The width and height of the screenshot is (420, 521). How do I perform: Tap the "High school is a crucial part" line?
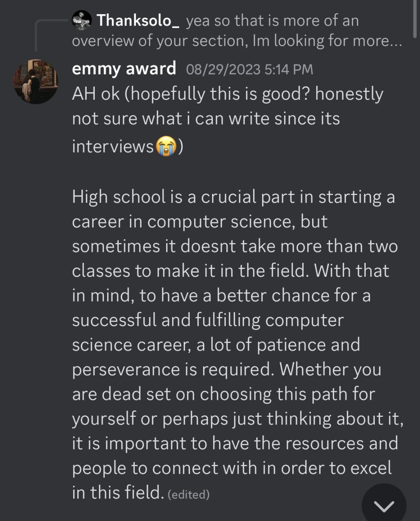pyautogui.click(x=233, y=197)
